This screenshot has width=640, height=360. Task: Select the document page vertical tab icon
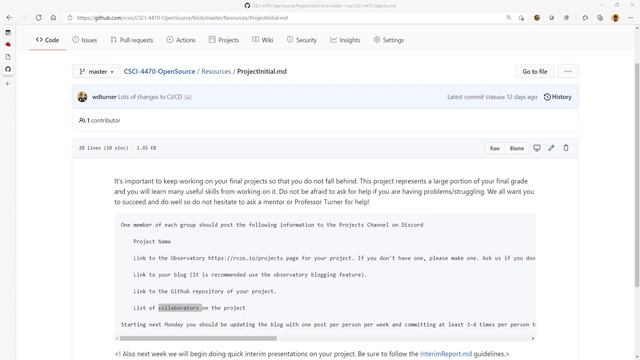[8, 57]
